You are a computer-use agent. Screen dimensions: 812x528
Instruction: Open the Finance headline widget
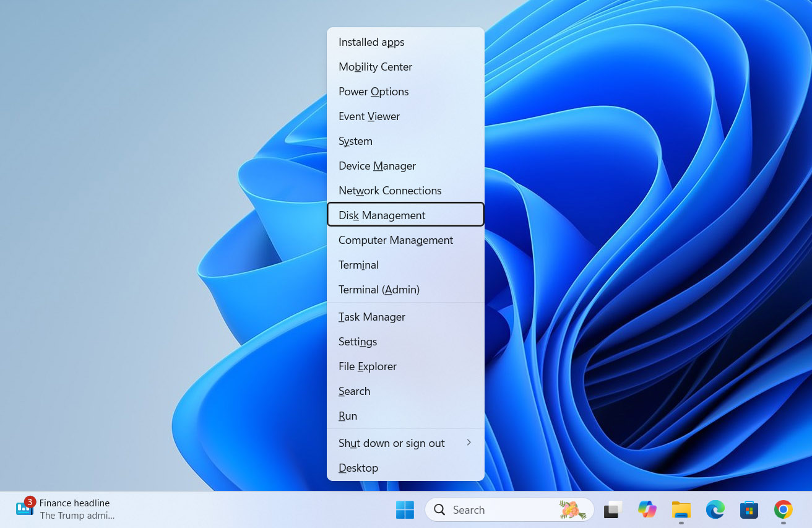point(66,509)
